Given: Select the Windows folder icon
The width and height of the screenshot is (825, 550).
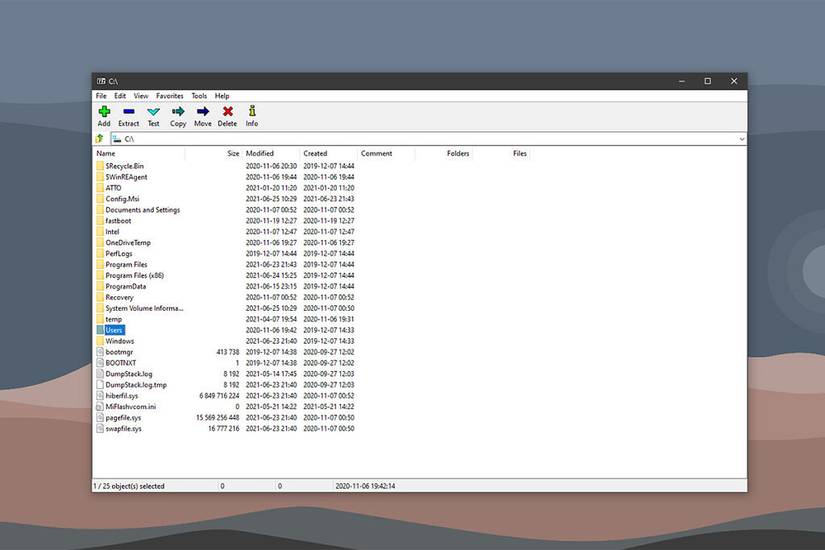Looking at the screenshot, I should 100,341.
